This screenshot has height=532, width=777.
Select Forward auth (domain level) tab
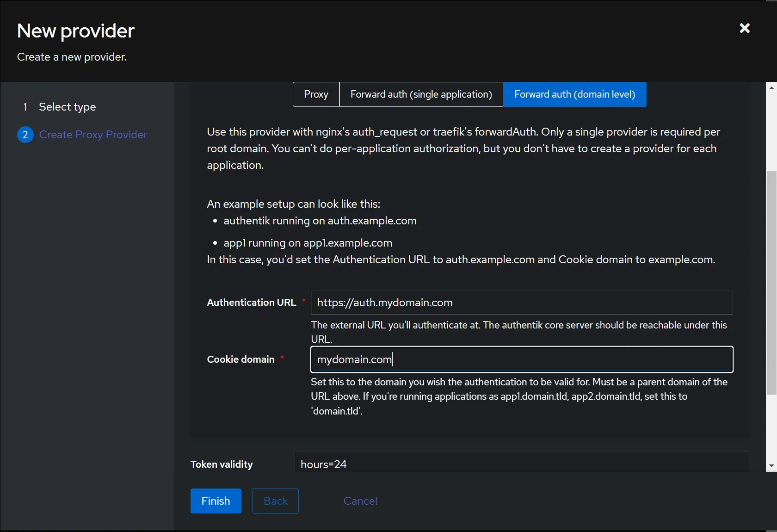[x=574, y=94]
